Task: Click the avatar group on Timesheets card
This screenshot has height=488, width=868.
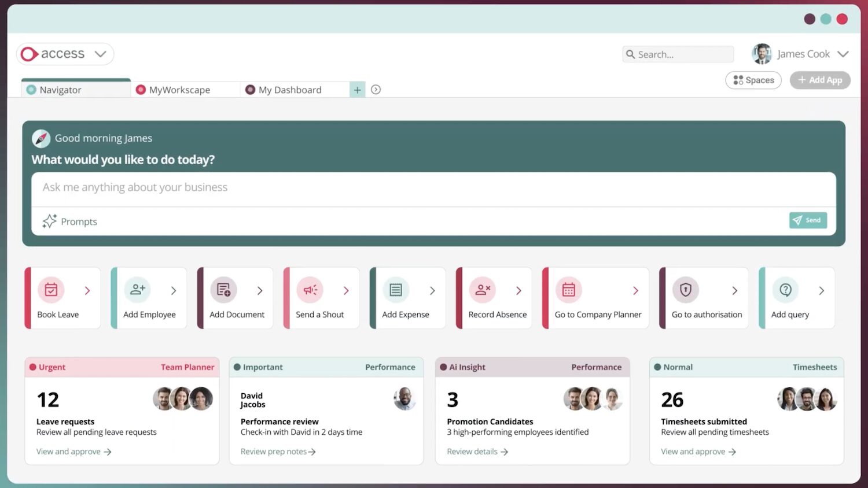Action: (807, 399)
